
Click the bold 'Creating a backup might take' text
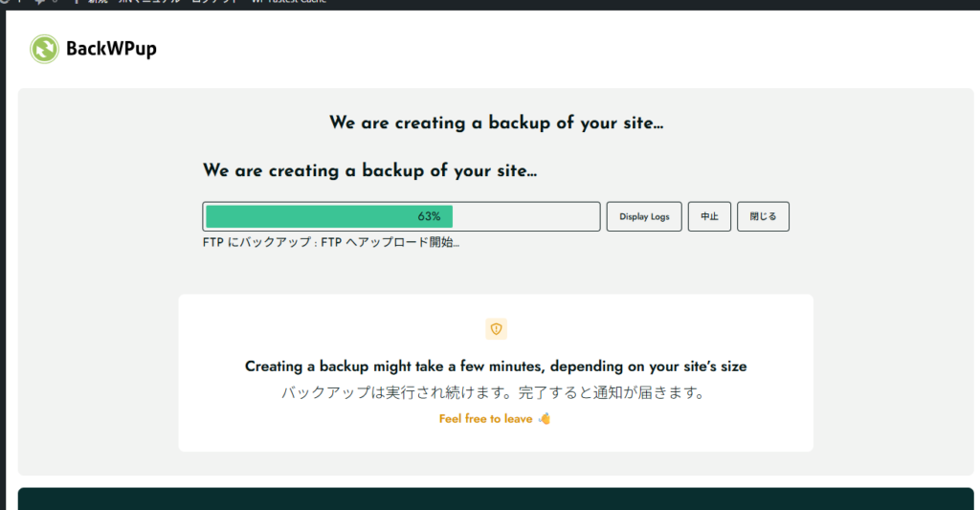[496, 366]
